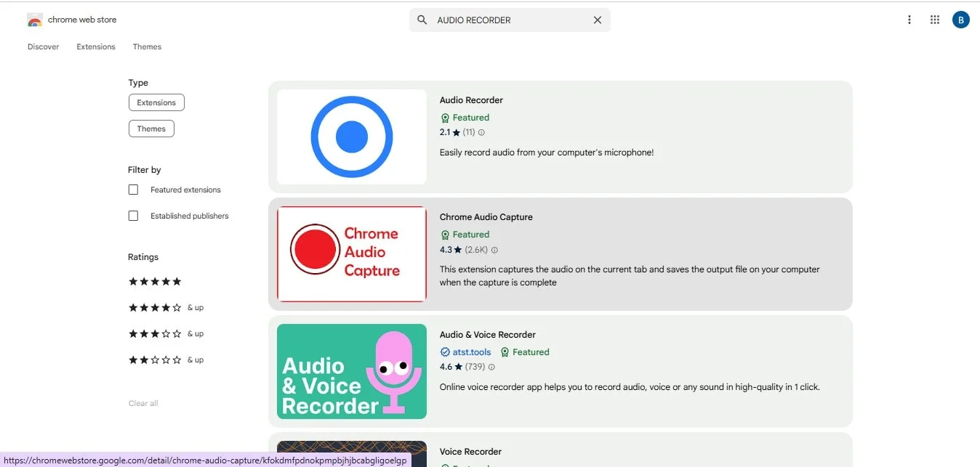Open the Chrome Audio Capture title

click(x=486, y=217)
